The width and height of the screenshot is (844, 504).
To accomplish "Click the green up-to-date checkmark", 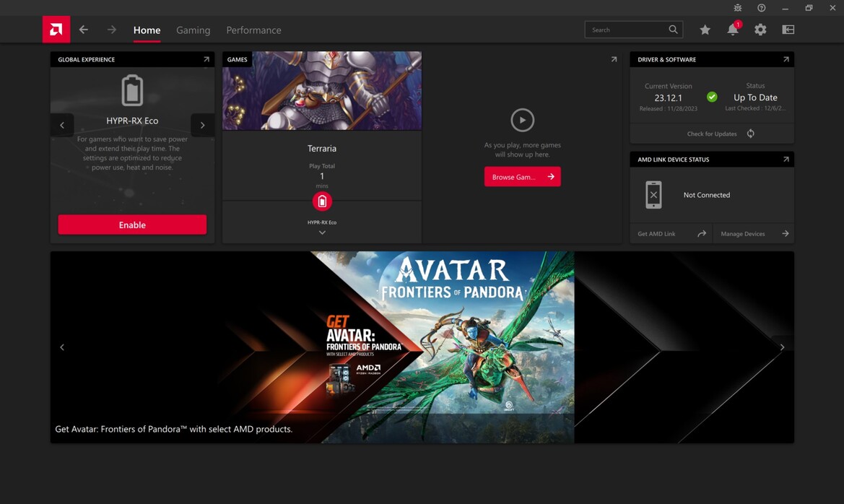I will [x=712, y=97].
